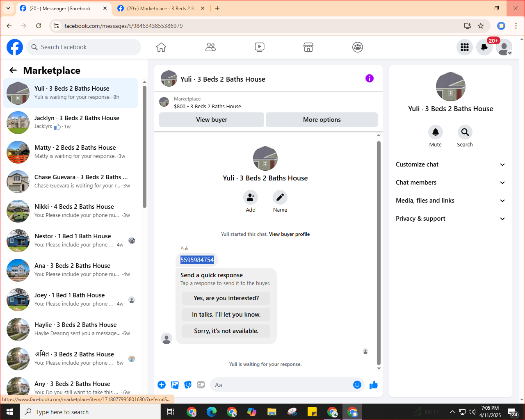Open View buyer profile link
This screenshot has width=525, height=420.
289,234
